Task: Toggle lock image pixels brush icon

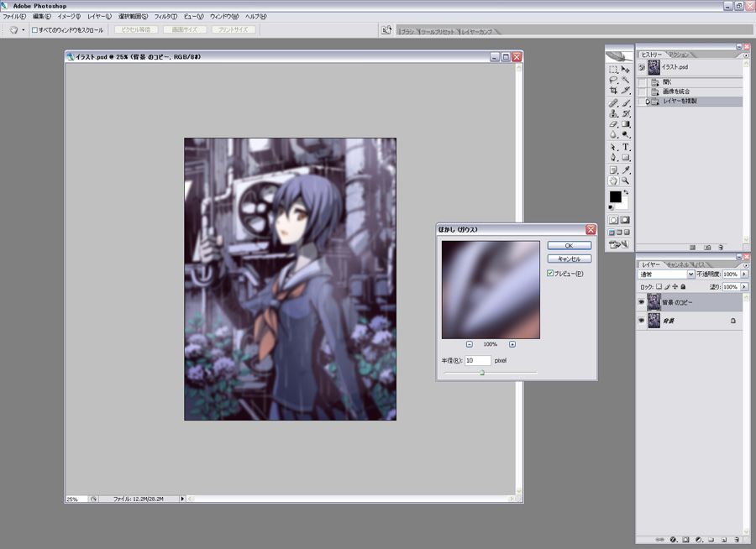Action: pos(667,286)
